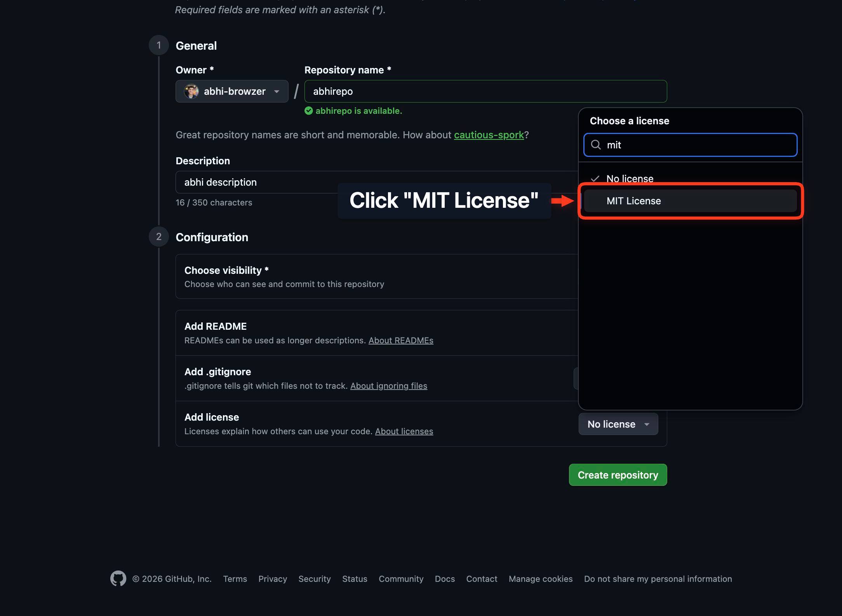Click the 'General' section heading
Screen dimensions: 842x616
[x=196, y=46]
